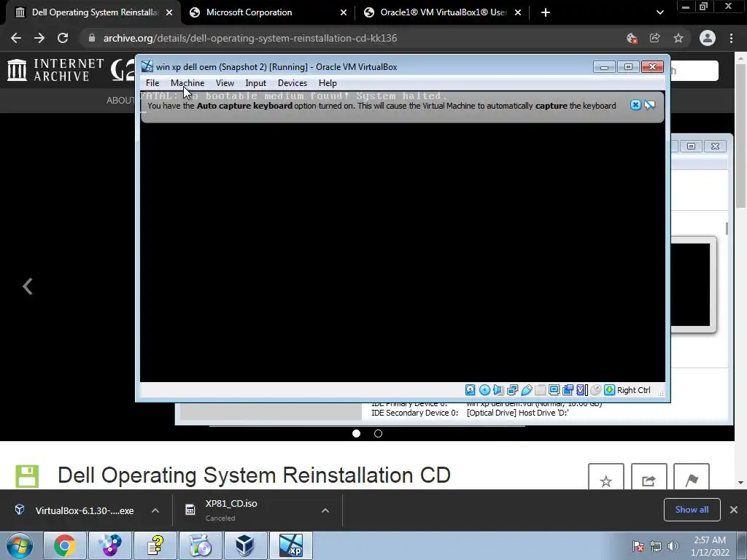Screen dimensions: 747x560
Task: Show the previous carousel image
Action: click(28, 286)
